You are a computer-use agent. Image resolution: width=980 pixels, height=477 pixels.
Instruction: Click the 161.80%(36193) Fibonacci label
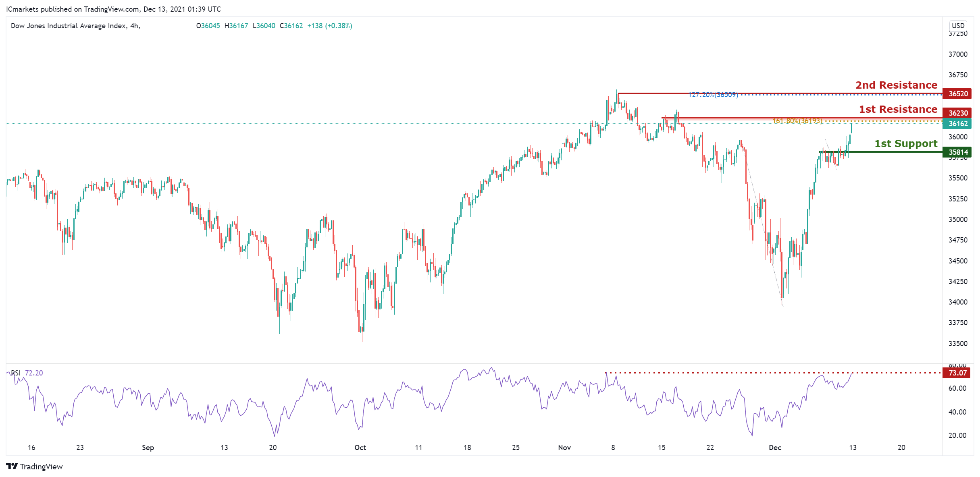pyautogui.click(x=797, y=121)
